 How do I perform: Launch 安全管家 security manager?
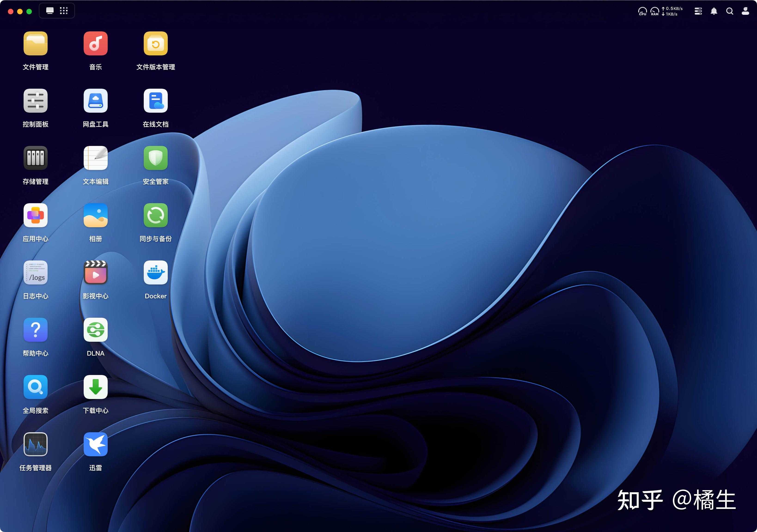[x=155, y=158]
